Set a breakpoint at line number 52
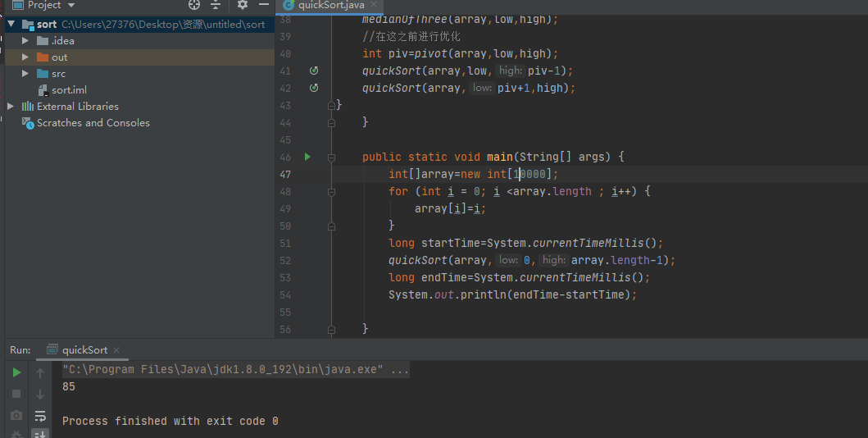This screenshot has width=868, height=438. click(x=285, y=260)
